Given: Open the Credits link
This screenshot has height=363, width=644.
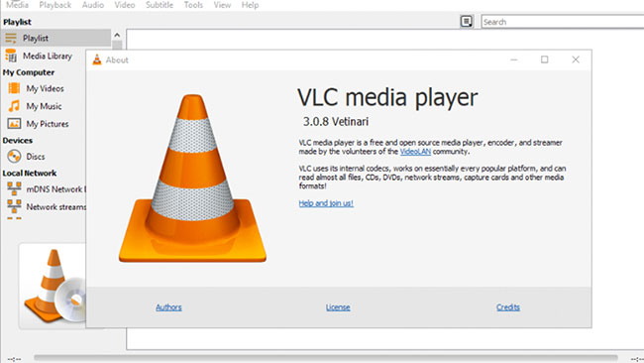Looking at the screenshot, I should 508,307.
